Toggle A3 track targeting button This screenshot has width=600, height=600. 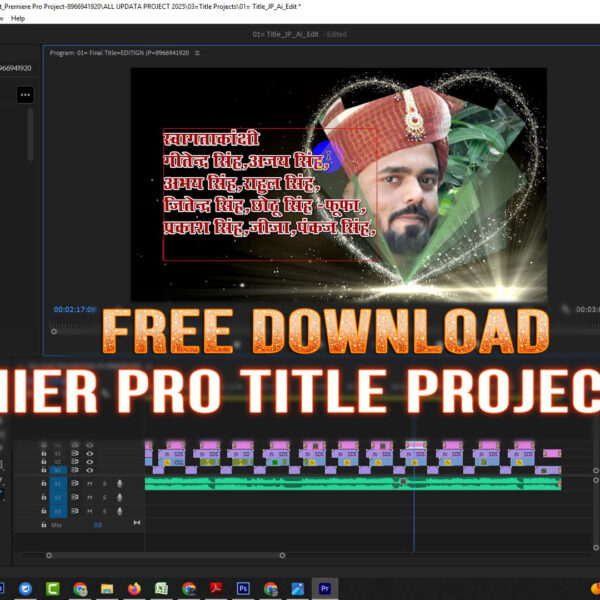click(58, 511)
